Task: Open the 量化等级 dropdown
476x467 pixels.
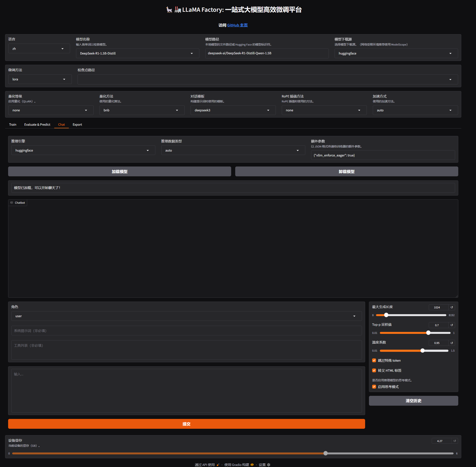Action: click(51, 110)
